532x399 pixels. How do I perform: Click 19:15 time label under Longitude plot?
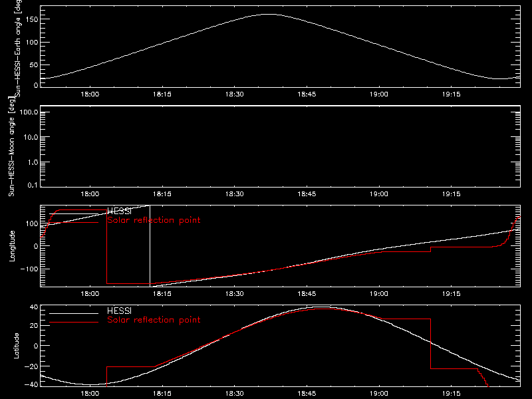452,293
